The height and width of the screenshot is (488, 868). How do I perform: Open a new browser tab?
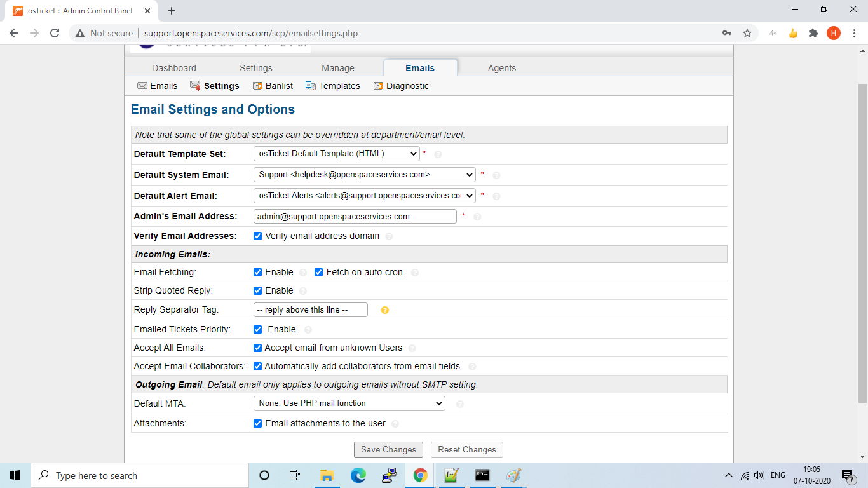pyautogui.click(x=172, y=11)
